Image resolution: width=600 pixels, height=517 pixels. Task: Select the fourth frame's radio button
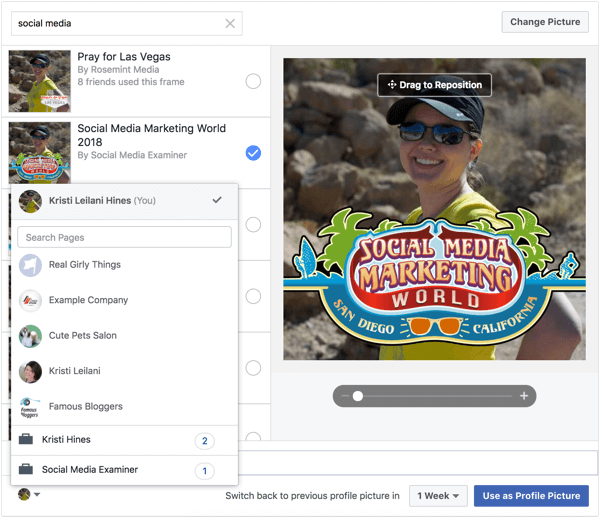[x=253, y=296]
